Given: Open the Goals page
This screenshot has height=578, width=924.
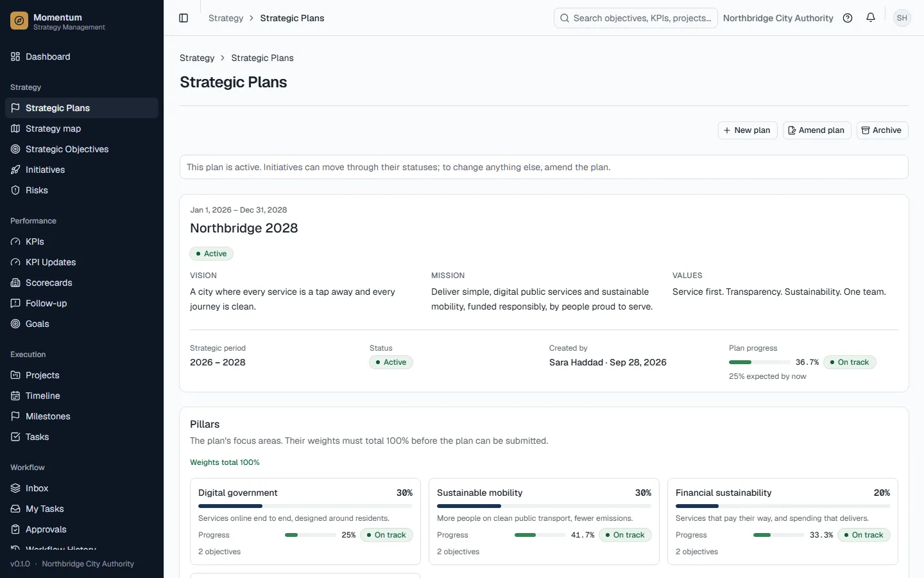Looking at the screenshot, I should 81,324.
